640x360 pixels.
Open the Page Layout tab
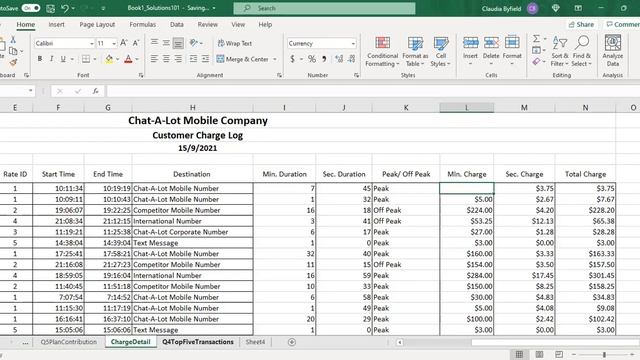97,24
